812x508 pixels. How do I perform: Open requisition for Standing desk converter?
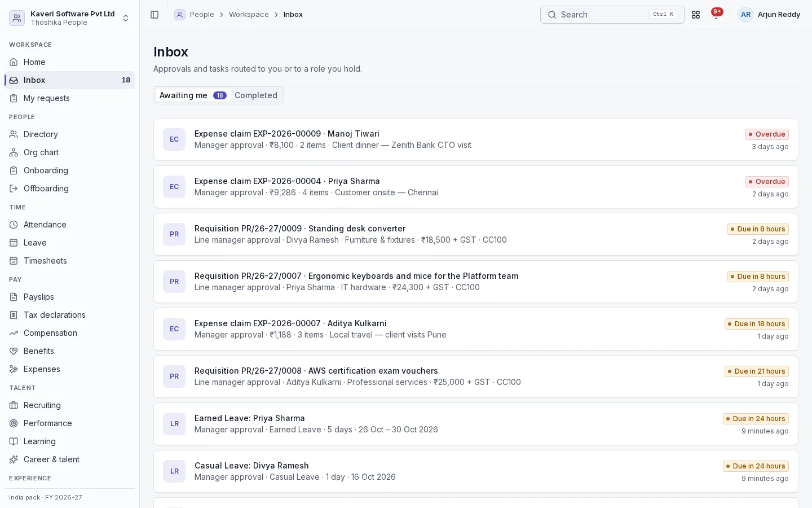pos(476,234)
